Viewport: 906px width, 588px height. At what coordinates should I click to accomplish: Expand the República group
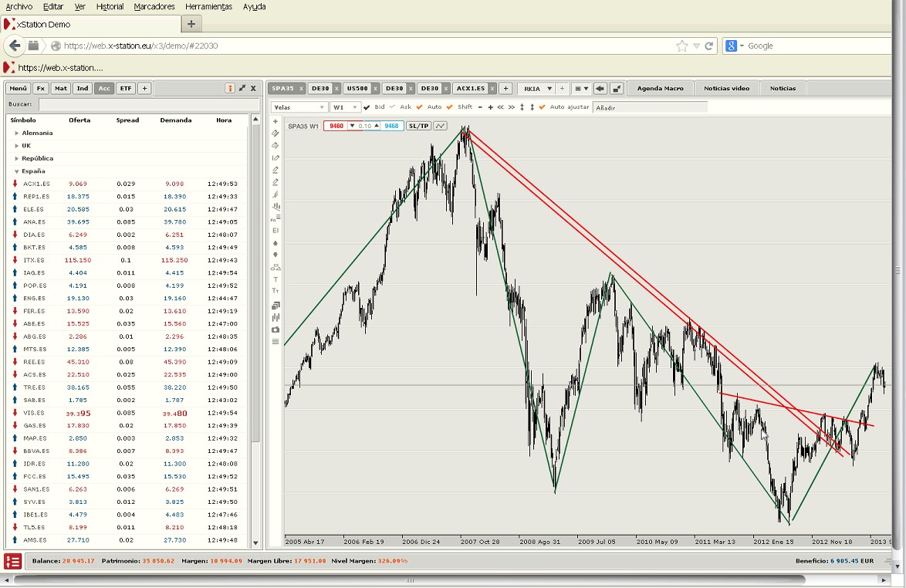(x=17, y=158)
